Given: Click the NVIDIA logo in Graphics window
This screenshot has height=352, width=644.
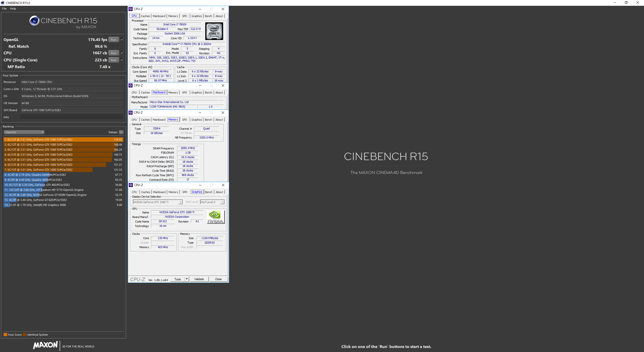Looking at the screenshot, I should 216,217.
